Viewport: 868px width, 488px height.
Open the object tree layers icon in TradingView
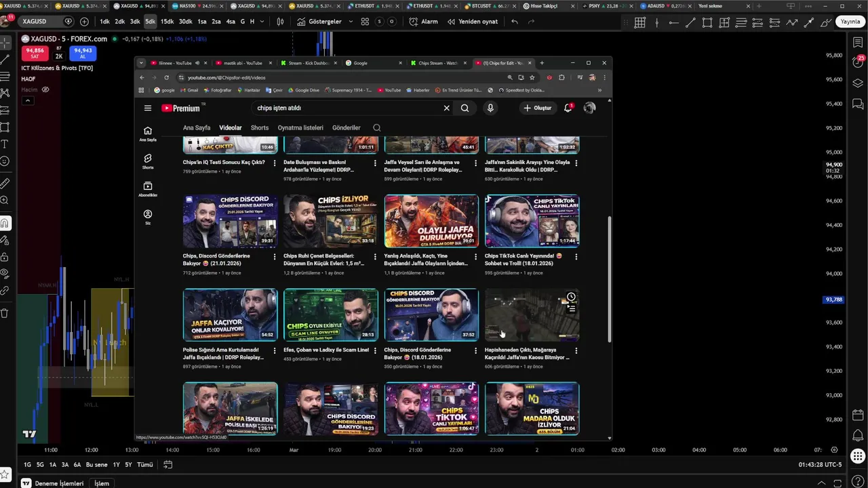pyautogui.click(x=858, y=83)
